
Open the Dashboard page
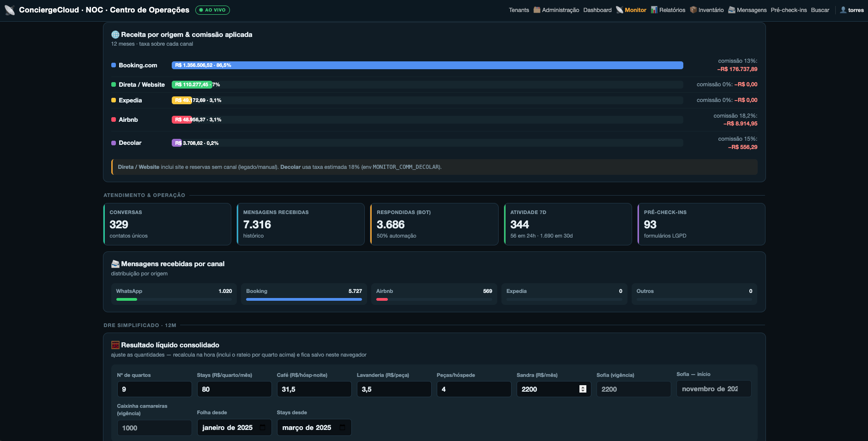597,10
